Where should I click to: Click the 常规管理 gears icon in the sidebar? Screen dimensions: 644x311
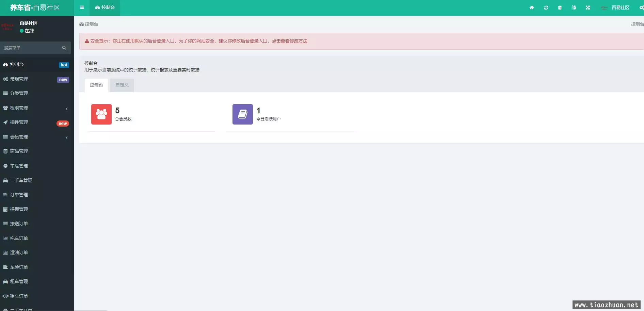[5, 79]
